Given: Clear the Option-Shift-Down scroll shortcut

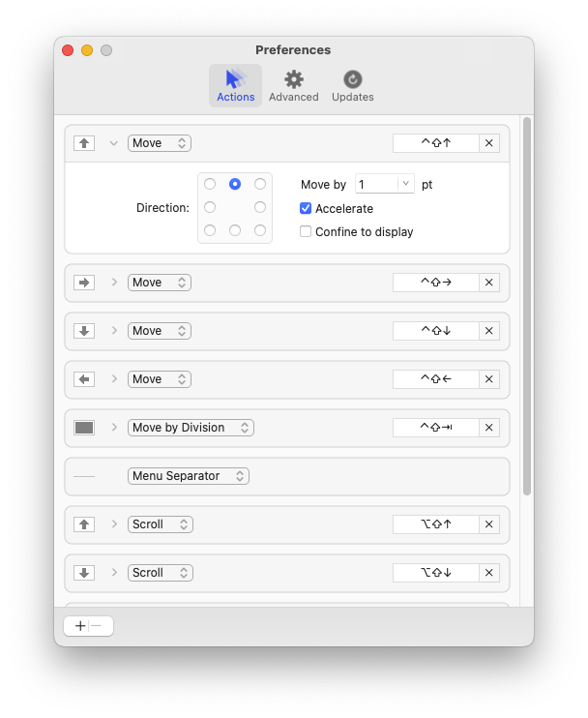Looking at the screenshot, I should coord(488,573).
